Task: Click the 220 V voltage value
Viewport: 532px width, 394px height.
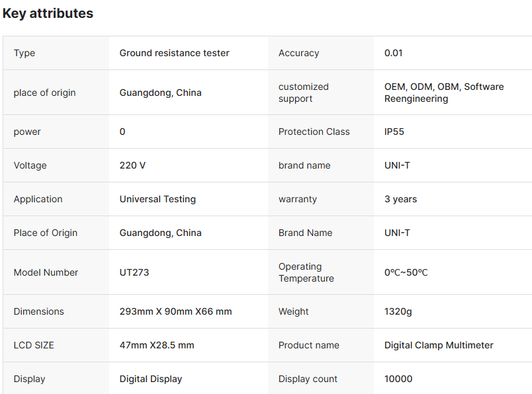Action: 132,165
